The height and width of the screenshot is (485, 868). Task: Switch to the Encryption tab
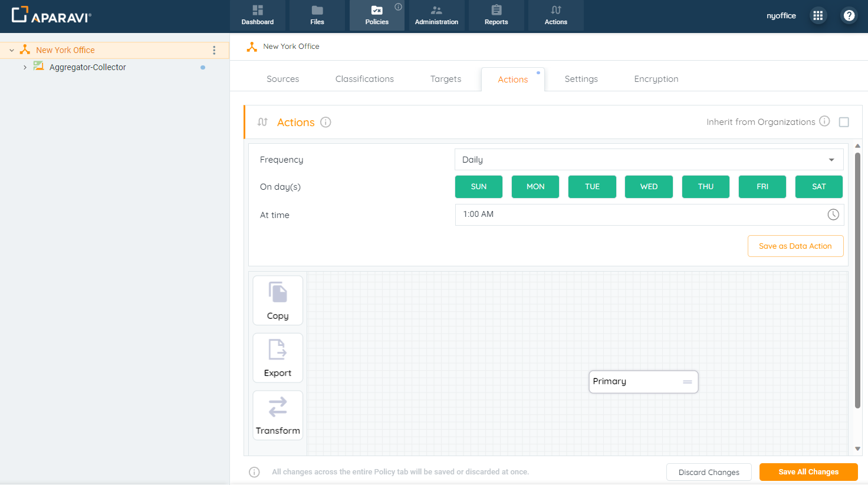[x=656, y=79]
